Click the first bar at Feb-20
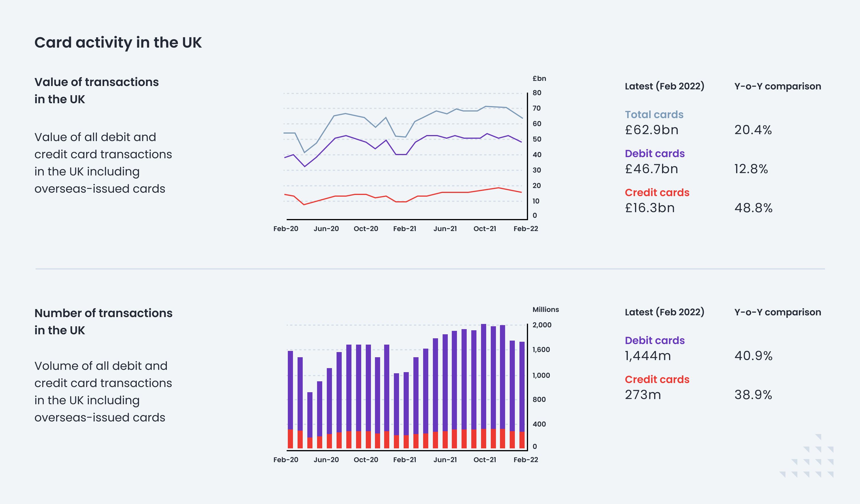The width and height of the screenshot is (860, 504). tap(290, 400)
